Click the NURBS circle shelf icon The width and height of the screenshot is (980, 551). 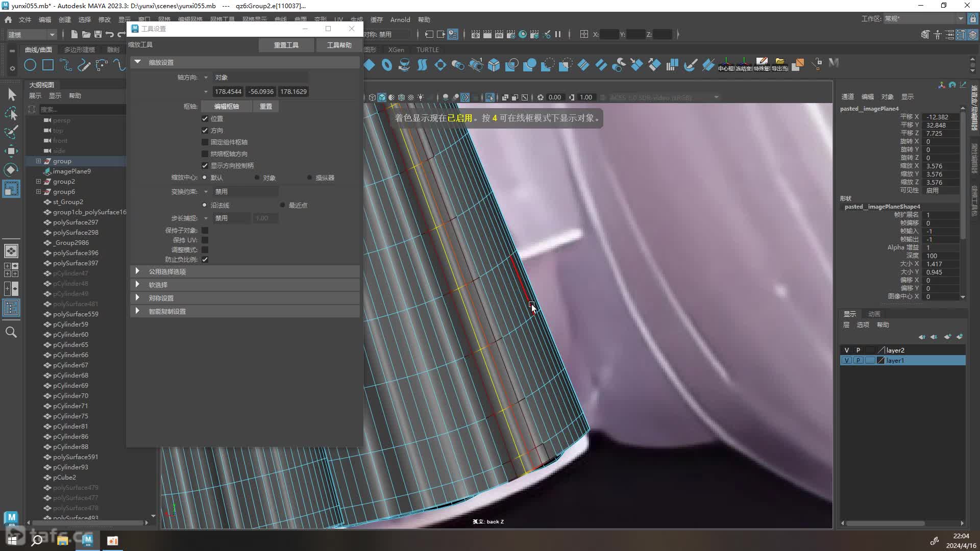coord(30,65)
